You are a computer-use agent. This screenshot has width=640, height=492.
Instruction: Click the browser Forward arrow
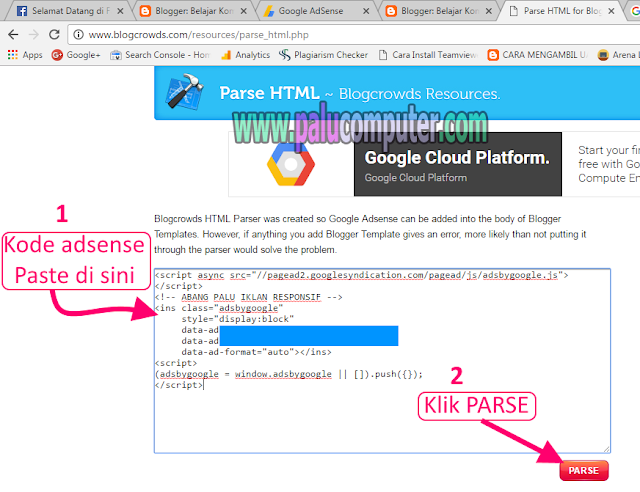point(33,35)
